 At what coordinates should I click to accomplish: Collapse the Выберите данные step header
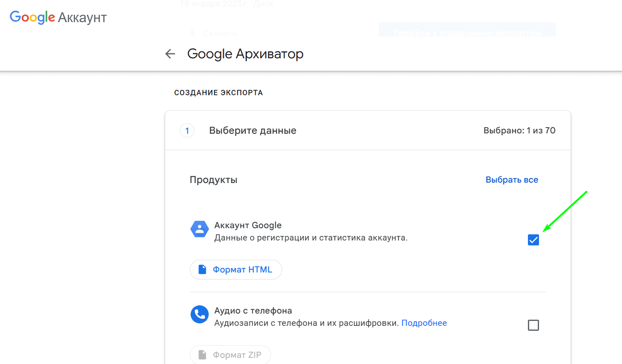[x=368, y=130]
